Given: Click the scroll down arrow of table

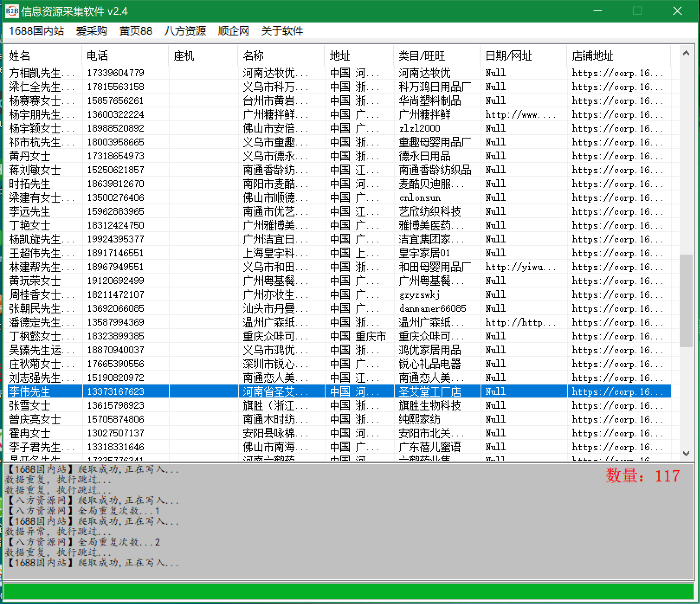Looking at the screenshot, I should pos(686,453).
